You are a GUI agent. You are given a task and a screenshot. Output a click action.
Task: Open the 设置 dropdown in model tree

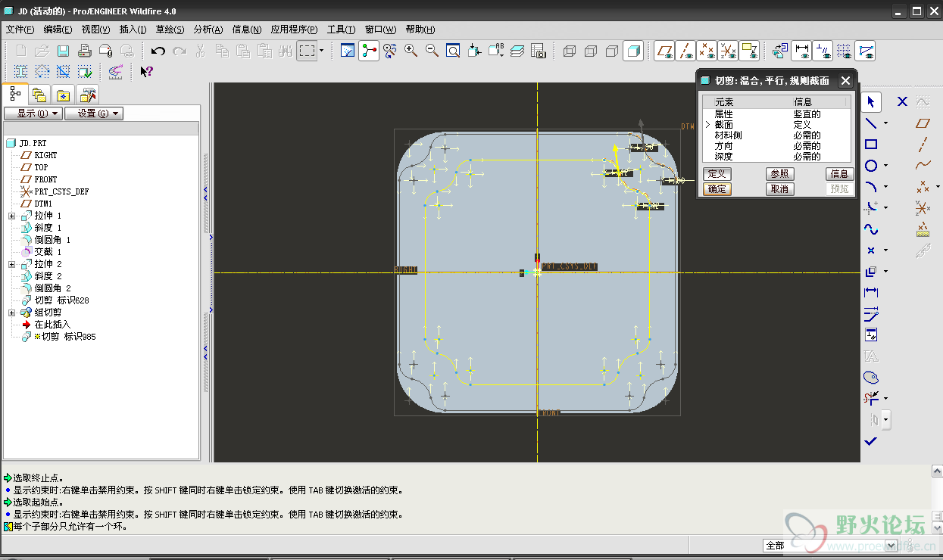click(94, 114)
